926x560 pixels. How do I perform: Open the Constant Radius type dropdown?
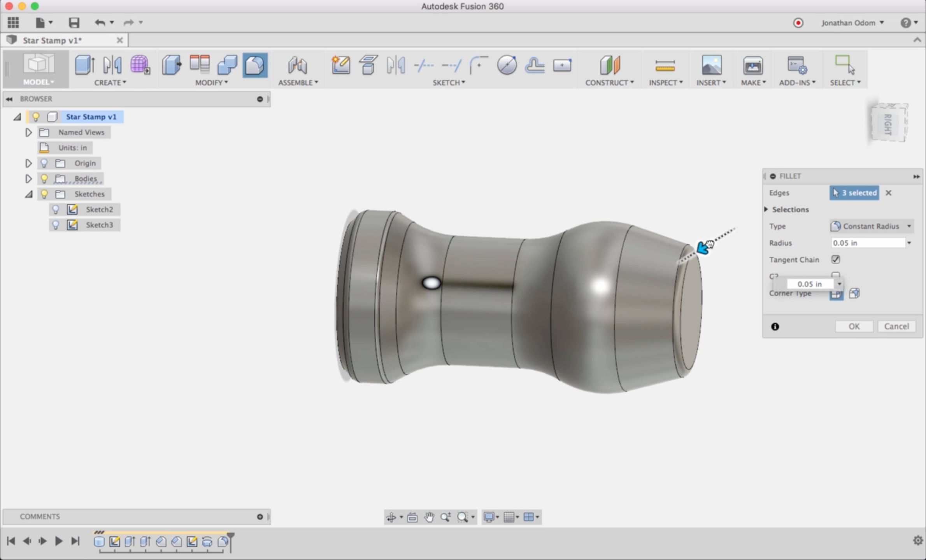pos(871,226)
